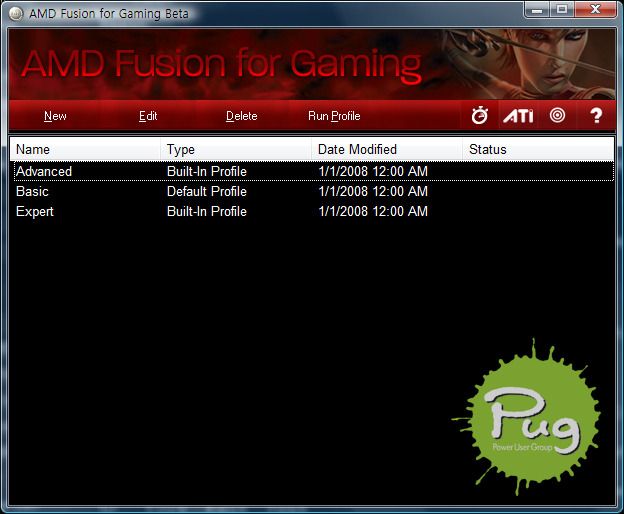Create a New profile
Viewport: 624px width, 514px height.
[55, 116]
